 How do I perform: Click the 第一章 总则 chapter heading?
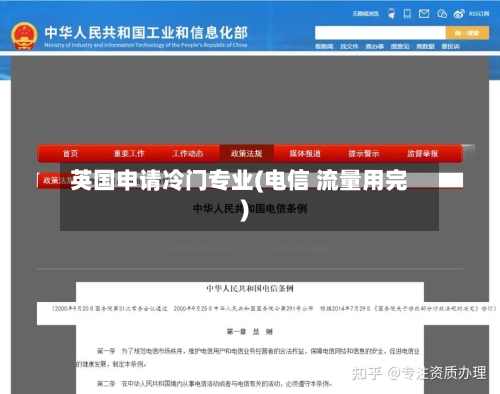tap(250, 332)
